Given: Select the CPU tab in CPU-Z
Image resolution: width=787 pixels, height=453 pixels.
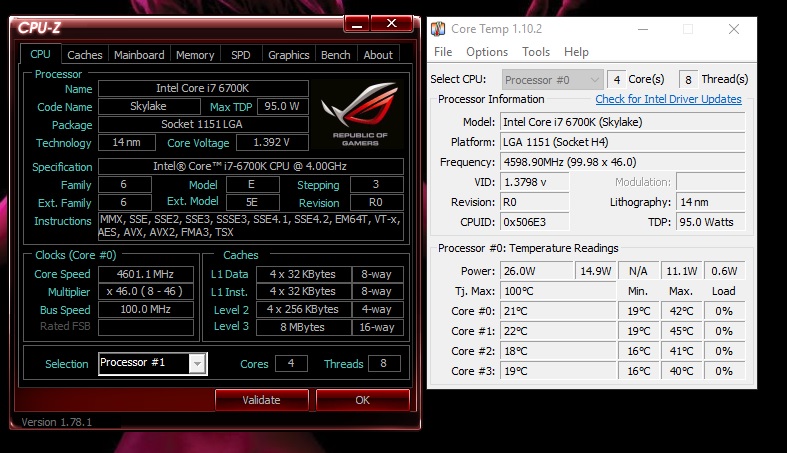Looking at the screenshot, I should (40, 54).
